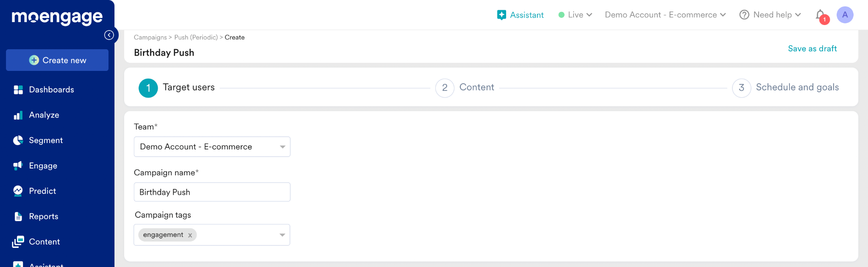Click the Create new button

pos(57,60)
